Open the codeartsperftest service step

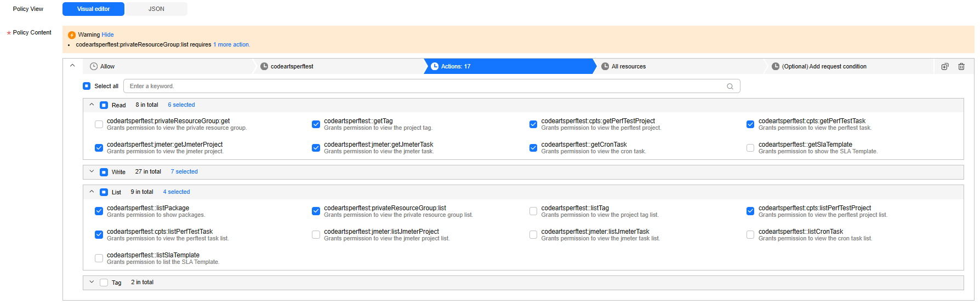[x=339, y=66]
